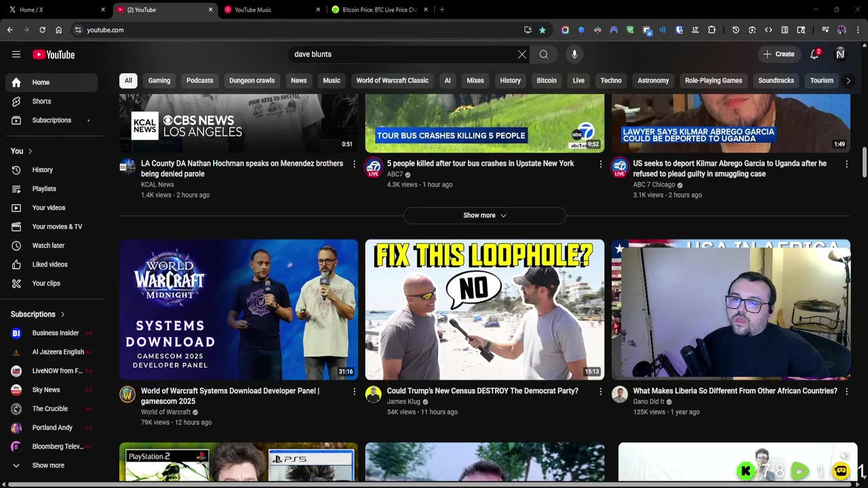Start voice search with microphone icon
This screenshot has height=488, width=868.
click(574, 54)
